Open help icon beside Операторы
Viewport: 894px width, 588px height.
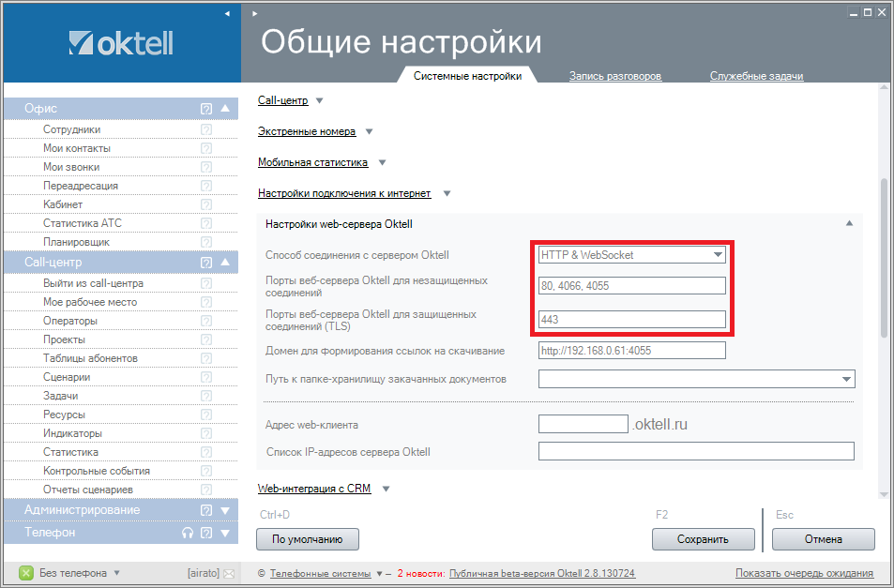pyautogui.click(x=206, y=321)
